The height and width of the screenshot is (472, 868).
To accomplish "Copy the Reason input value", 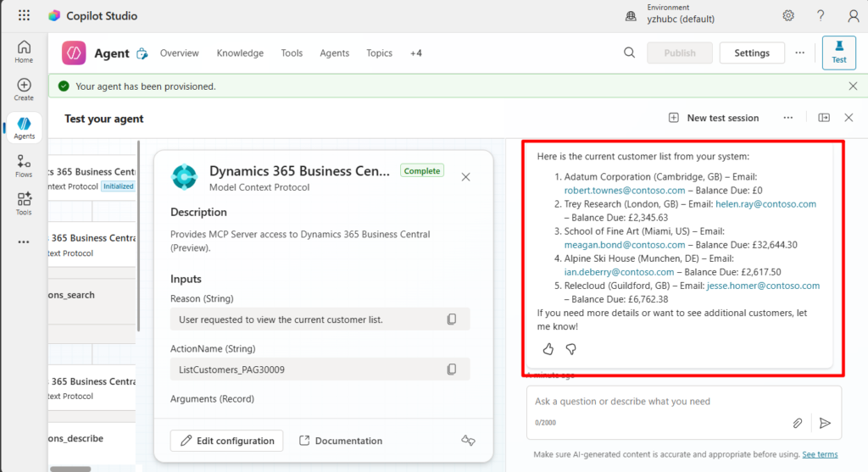I will [452, 319].
